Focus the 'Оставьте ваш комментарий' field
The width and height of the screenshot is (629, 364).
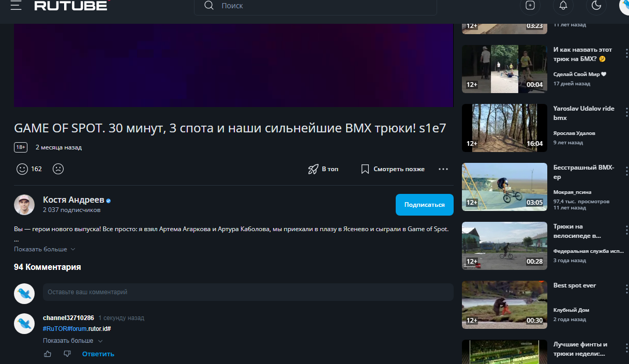click(248, 292)
